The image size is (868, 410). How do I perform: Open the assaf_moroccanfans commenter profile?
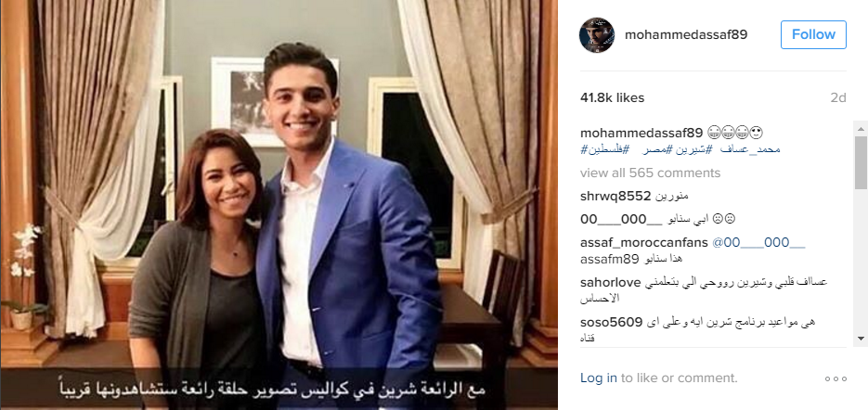644,242
